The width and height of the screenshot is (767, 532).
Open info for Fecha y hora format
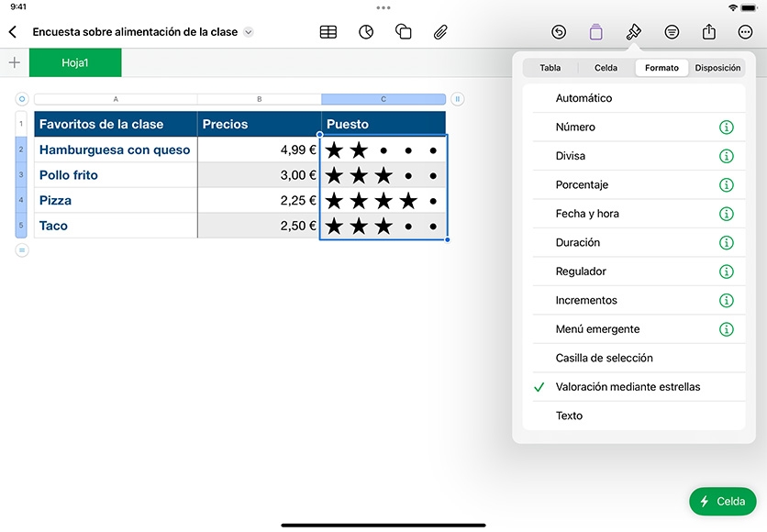pyautogui.click(x=727, y=214)
